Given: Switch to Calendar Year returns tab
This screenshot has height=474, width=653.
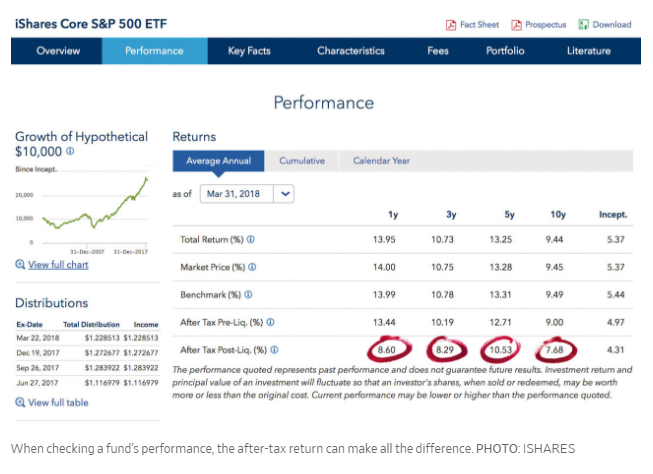Looking at the screenshot, I should click(x=381, y=161).
